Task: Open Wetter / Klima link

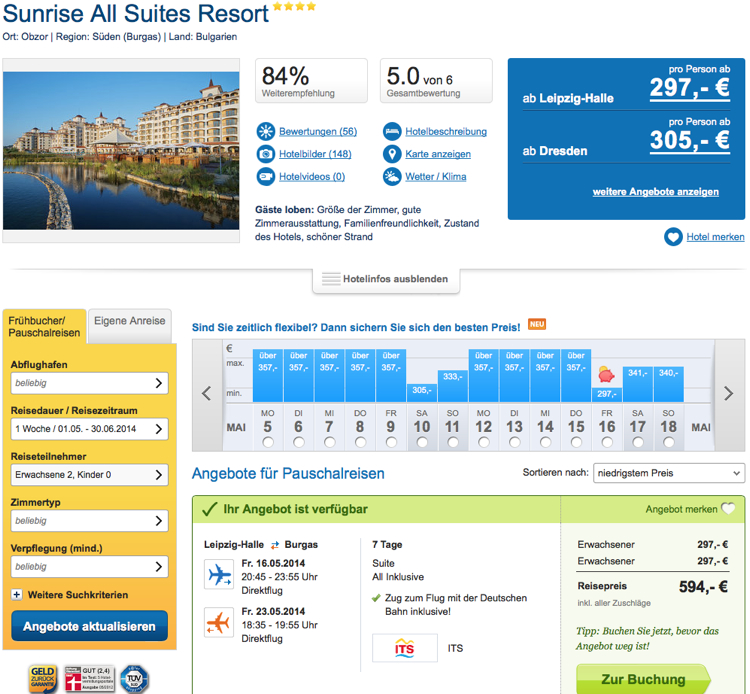Action: [x=436, y=176]
